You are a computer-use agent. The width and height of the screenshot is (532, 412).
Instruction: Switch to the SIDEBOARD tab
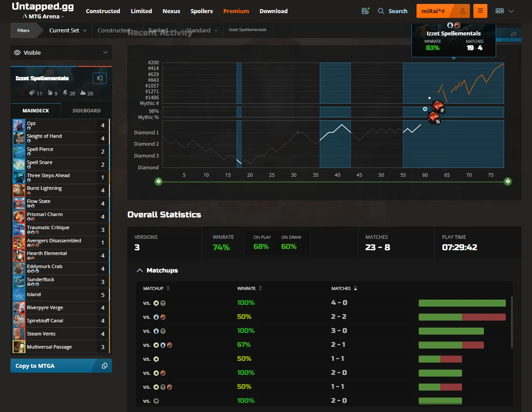click(87, 111)
